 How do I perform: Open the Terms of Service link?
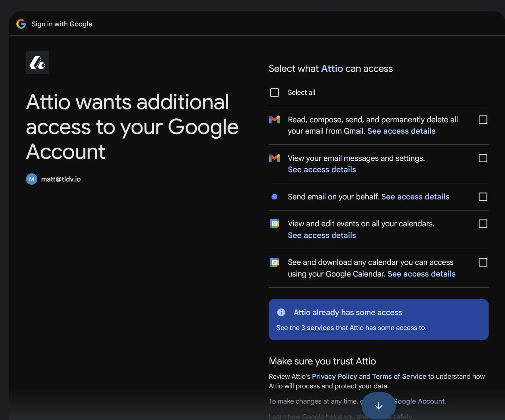coord(399,376)
